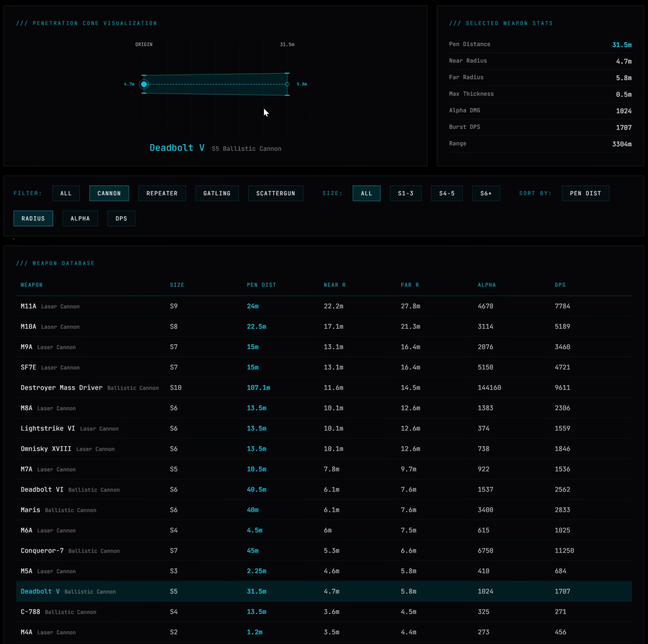
Task: Click the Range 3304m stat value
Action: click(x=622, y=144)
